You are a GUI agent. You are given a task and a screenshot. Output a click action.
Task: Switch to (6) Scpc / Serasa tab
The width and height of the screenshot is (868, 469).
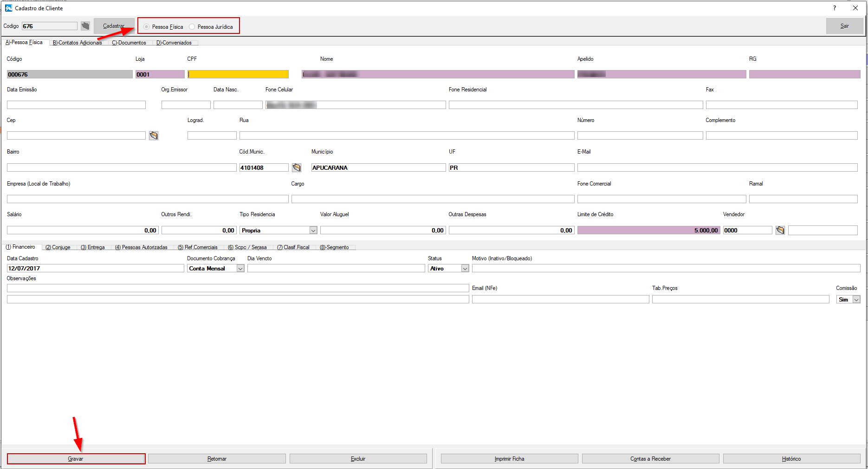(247, 247)
